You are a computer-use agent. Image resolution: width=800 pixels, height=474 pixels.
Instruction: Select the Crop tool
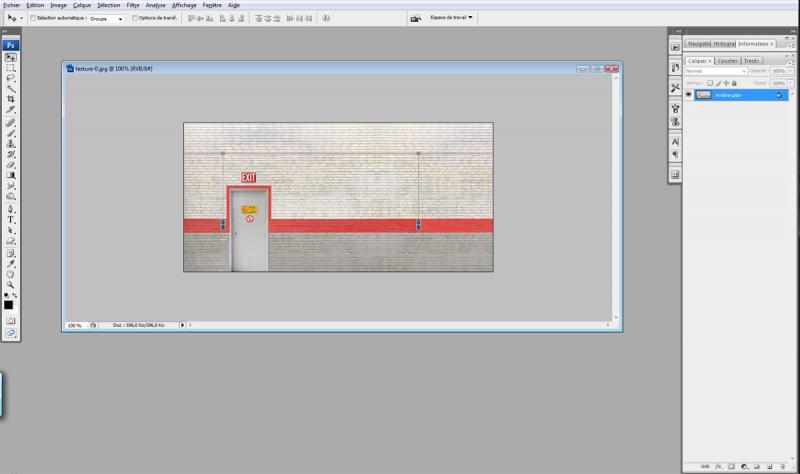[x=11, y=99]
